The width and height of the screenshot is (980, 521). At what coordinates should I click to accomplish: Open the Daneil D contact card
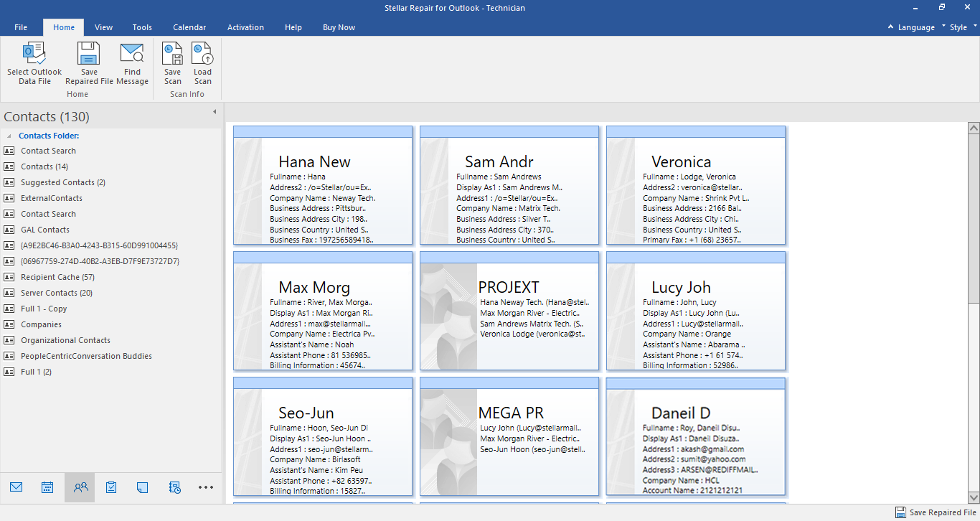tap(696, 436)
